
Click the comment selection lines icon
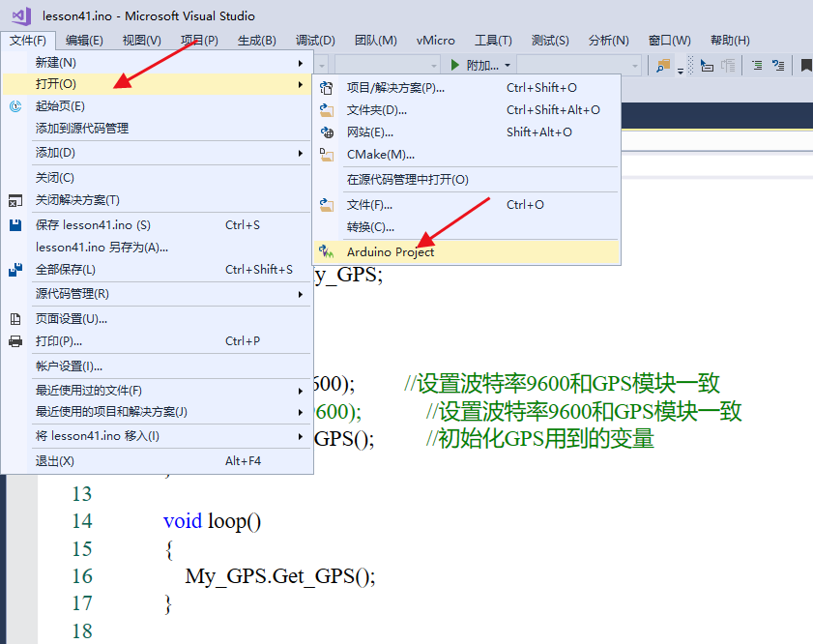(757, 66)
